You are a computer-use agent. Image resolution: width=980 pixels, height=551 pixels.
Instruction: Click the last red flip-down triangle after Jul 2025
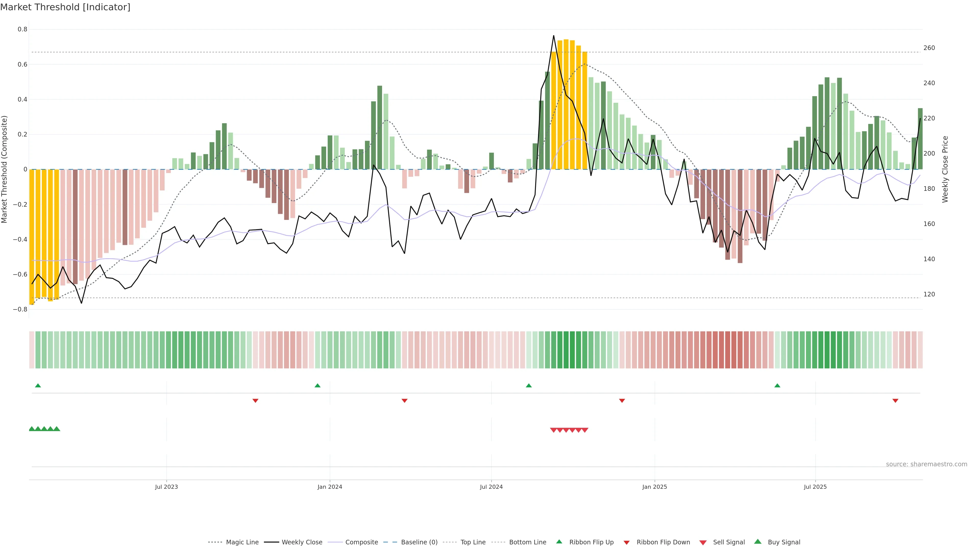coord(895,400)
